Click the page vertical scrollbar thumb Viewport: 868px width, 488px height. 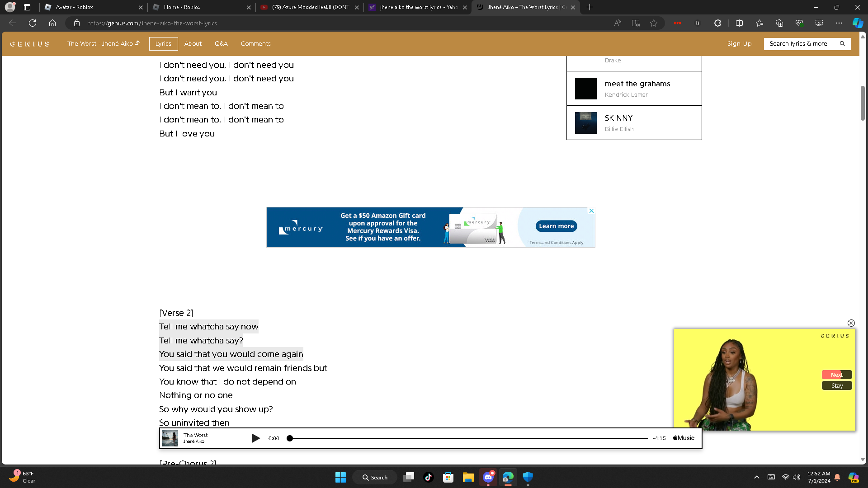pos(863,103)
